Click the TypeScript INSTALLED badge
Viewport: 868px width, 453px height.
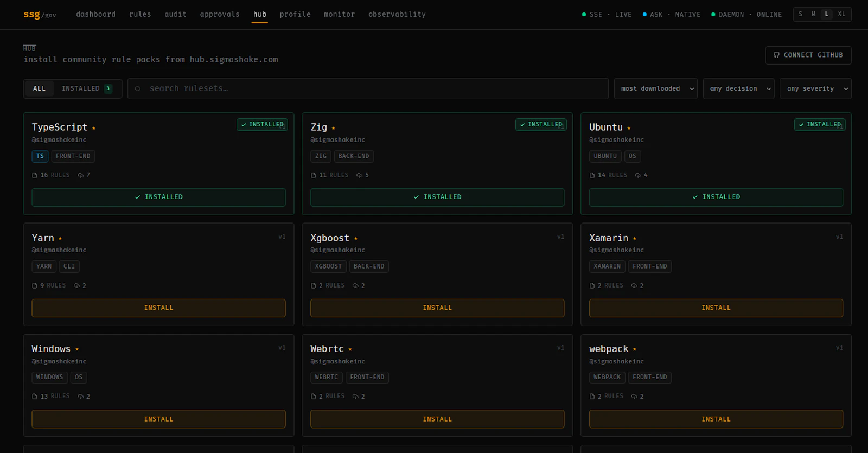(x=262, y=125)
